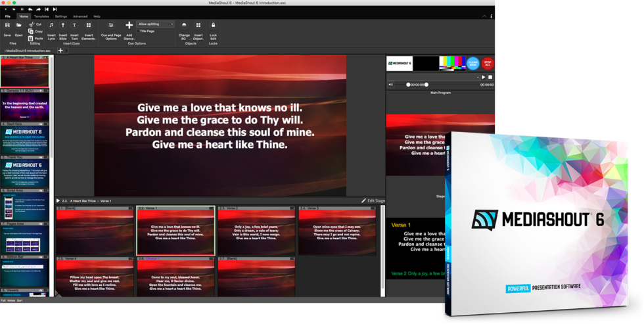Select the MediaShout 6 logo thumbnail

point(400,64)
